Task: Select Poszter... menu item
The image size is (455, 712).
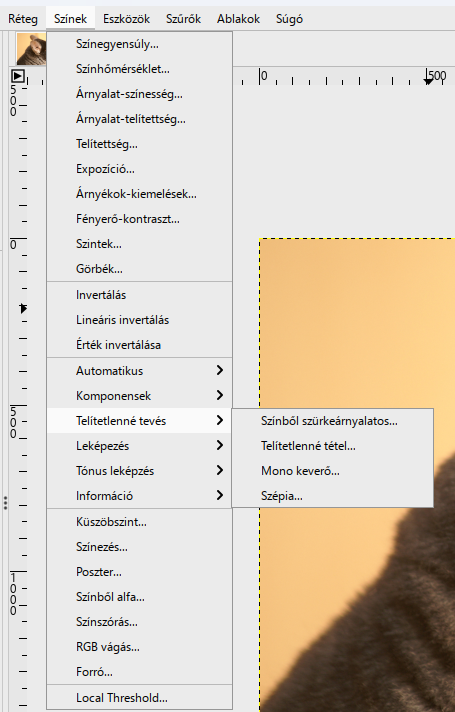Action: point(139,572)
